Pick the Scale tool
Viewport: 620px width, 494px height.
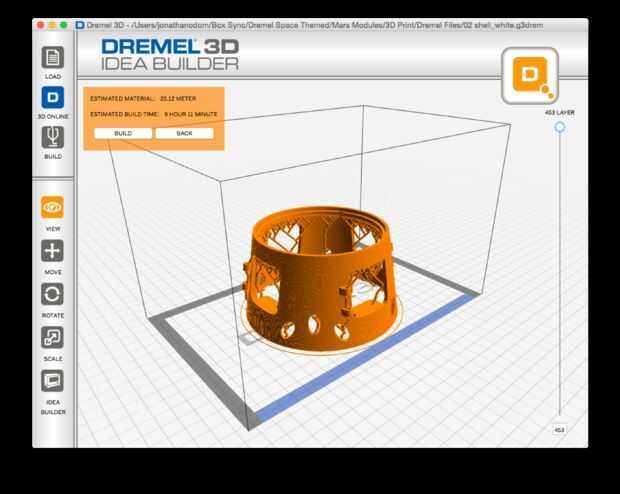(53, 337)
